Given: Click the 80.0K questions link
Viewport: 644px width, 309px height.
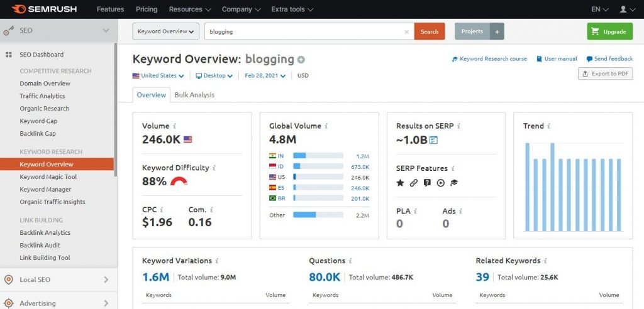Looking at the screenshot, I should (325, 278).
